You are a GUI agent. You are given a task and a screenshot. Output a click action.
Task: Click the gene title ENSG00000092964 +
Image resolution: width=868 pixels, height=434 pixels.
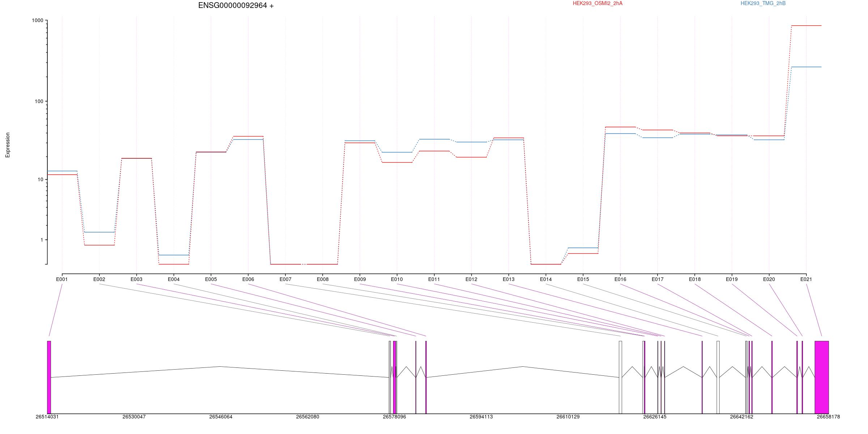236,5
